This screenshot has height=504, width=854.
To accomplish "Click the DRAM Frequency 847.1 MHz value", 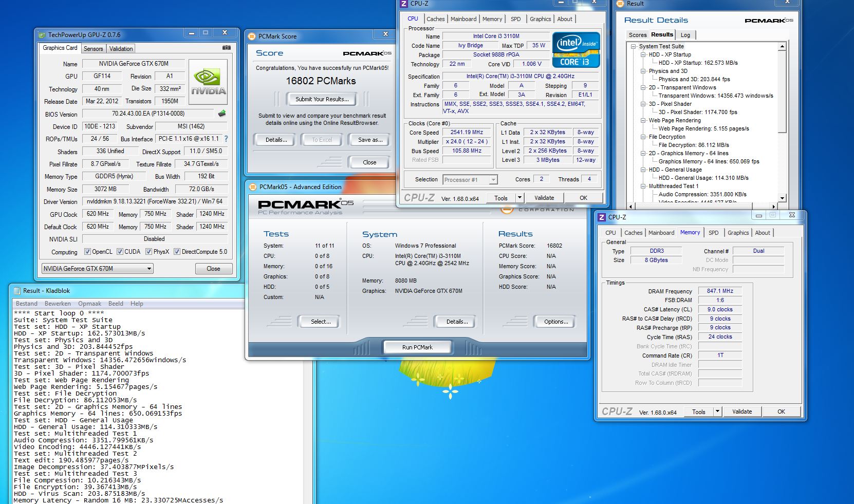I will 720,291.
